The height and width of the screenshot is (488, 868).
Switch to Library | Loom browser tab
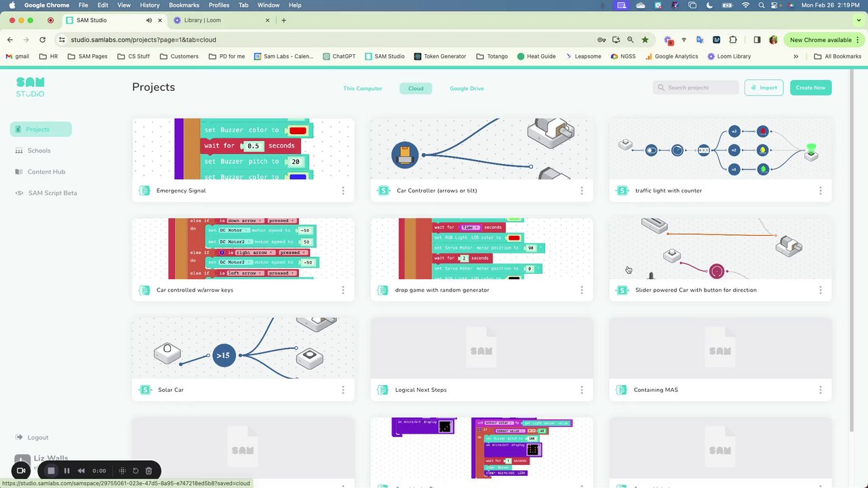tap(202, 20)
